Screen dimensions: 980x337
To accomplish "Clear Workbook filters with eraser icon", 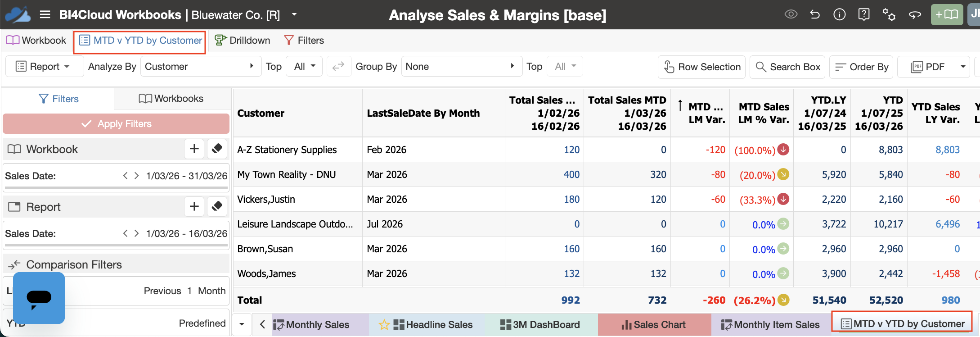I will [217, 149].
